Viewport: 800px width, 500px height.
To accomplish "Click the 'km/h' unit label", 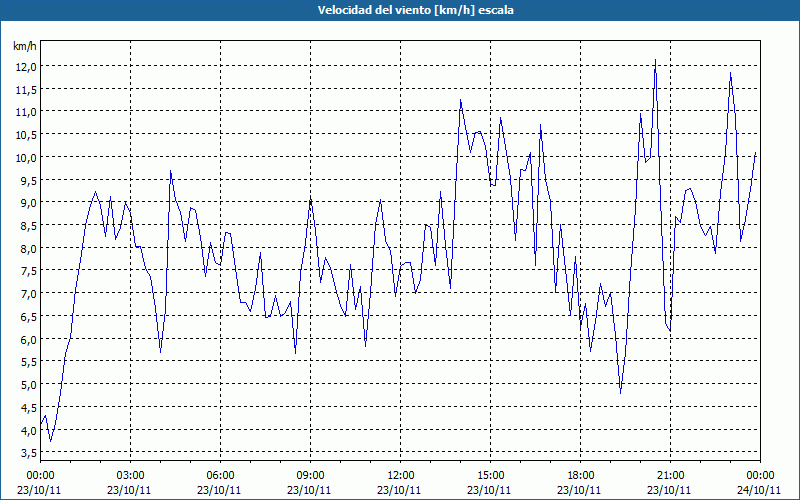I will 24,46.
